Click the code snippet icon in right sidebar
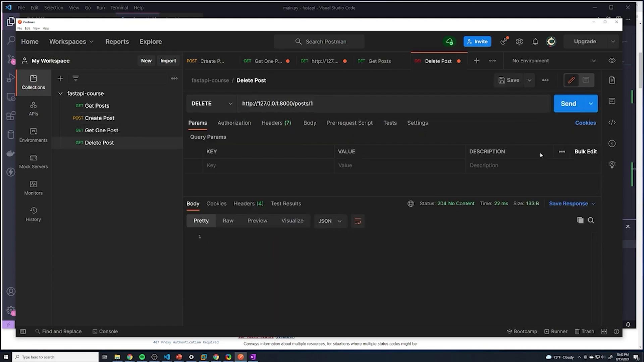This screenshot has height=362, width=644. (612, 123)
